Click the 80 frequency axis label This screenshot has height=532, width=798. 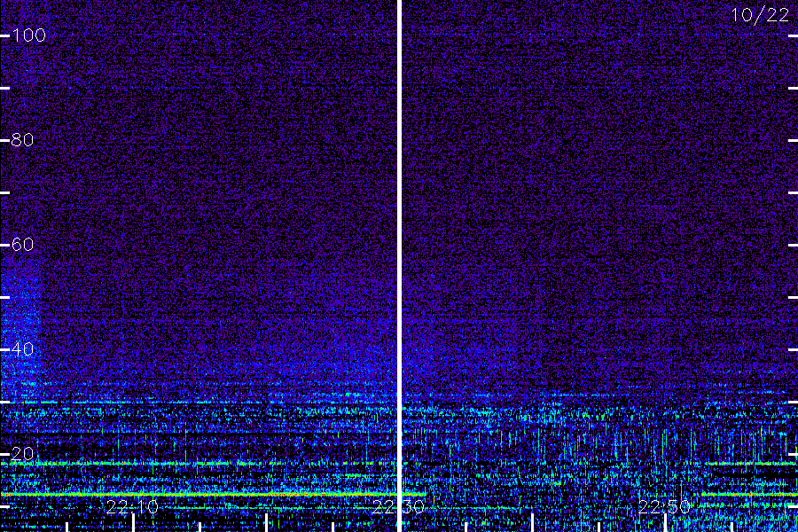click(x=22, y=140)
